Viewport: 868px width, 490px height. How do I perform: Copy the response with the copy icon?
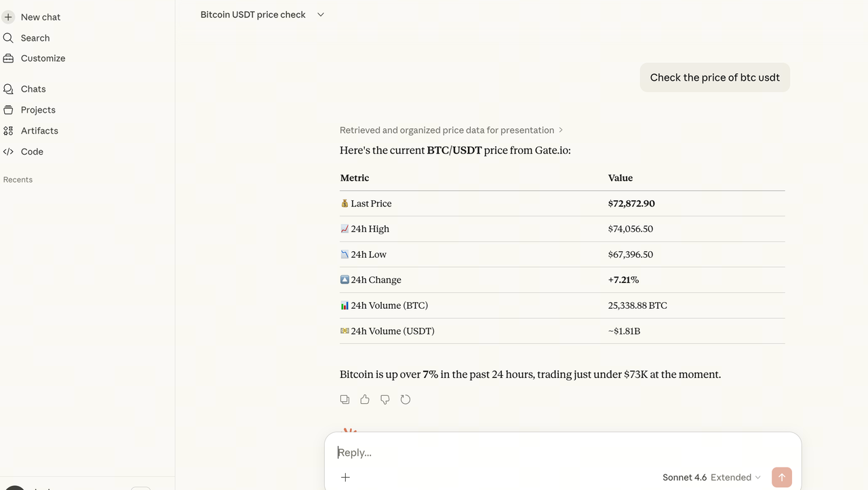[344, 400]
